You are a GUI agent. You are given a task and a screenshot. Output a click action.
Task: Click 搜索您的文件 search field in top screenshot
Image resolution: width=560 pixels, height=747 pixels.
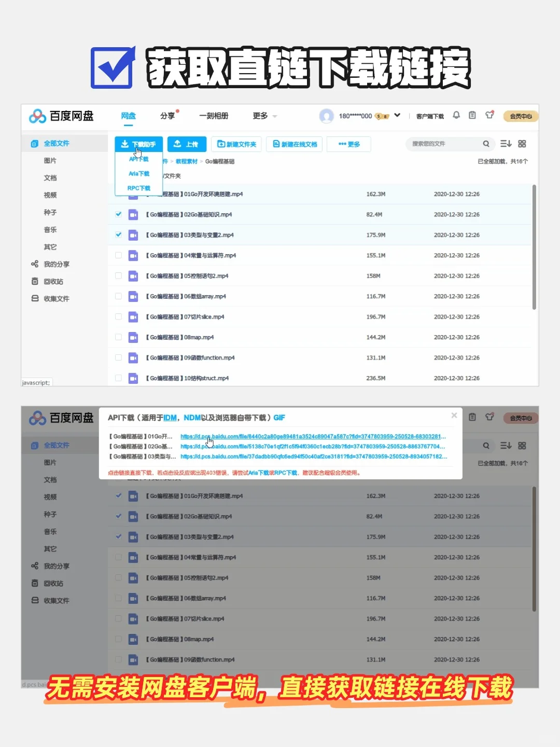click(449, 144)
